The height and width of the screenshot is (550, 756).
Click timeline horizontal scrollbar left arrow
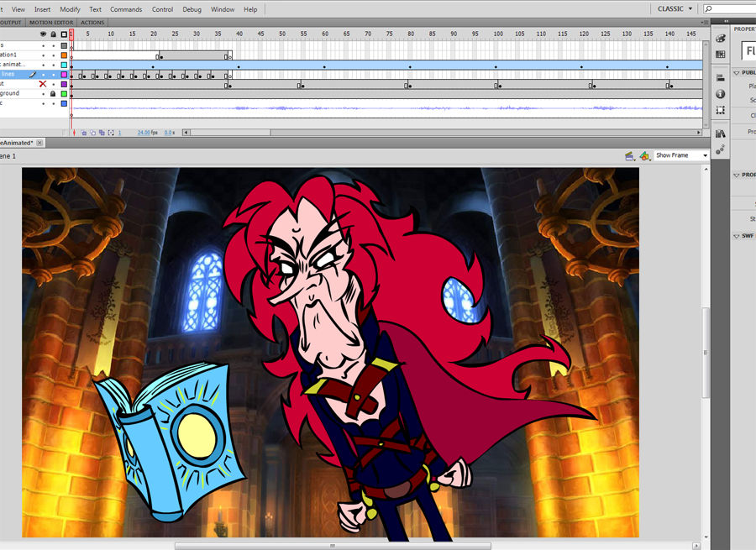coord(186,133)
